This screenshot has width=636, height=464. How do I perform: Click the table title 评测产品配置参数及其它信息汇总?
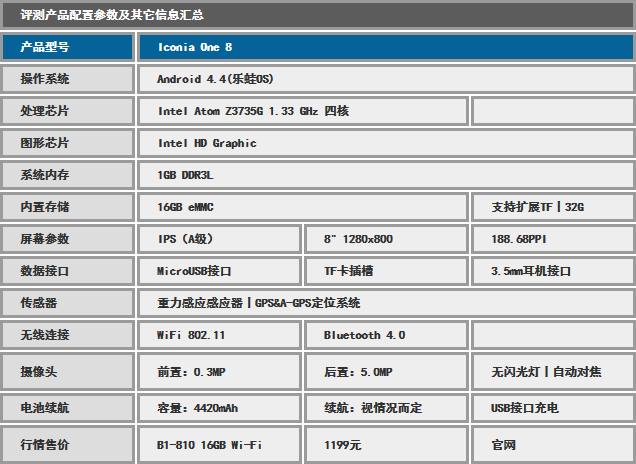tap(112, 15)
